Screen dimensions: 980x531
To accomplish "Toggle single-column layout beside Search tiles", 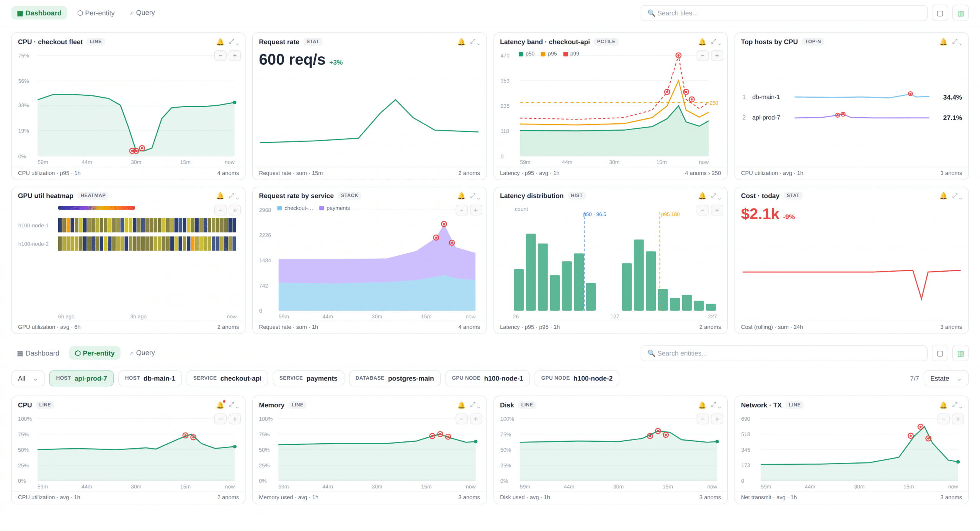I will click(940, 13).
